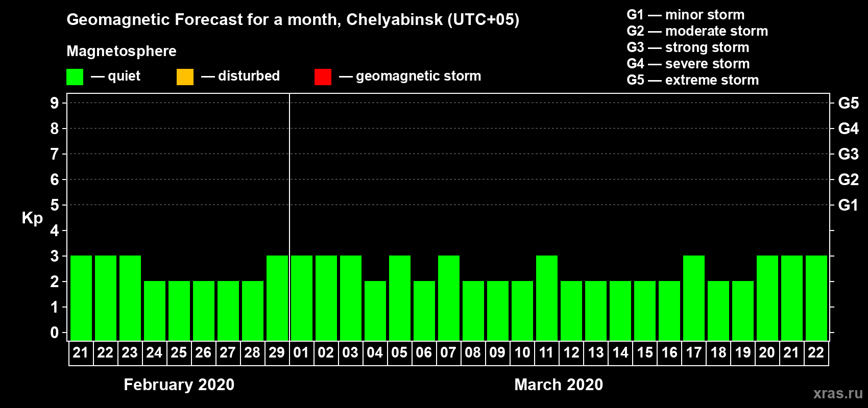868x408 pixels.
Task: Click the February 24 bar
Action: [x=155, y=311]
